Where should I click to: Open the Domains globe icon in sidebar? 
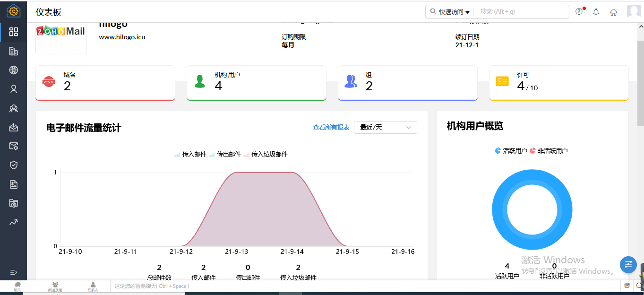[13, 70]
